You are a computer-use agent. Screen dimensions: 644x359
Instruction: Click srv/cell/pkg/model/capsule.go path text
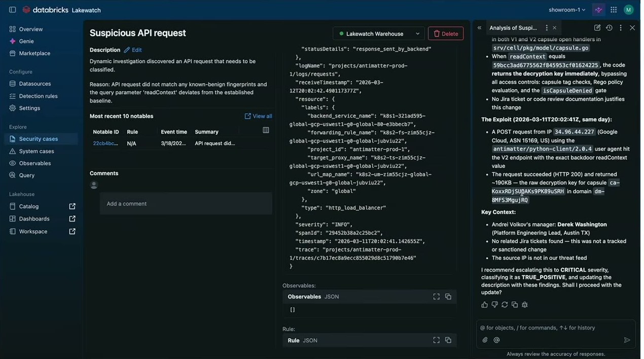point(540,48)
